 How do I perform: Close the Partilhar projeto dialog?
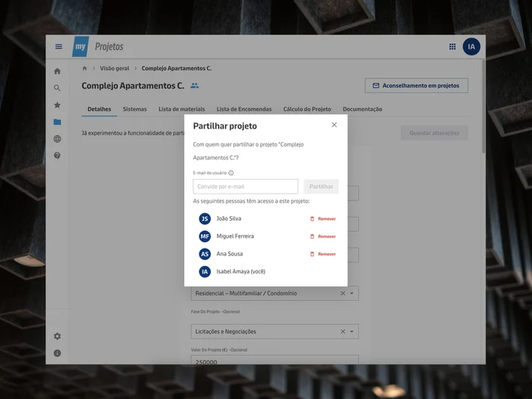334,125
